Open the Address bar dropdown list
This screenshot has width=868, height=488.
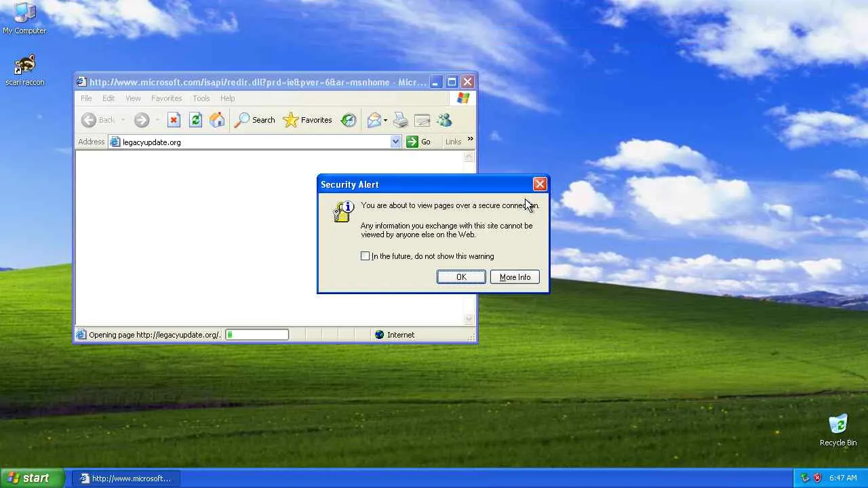(396, 142)
